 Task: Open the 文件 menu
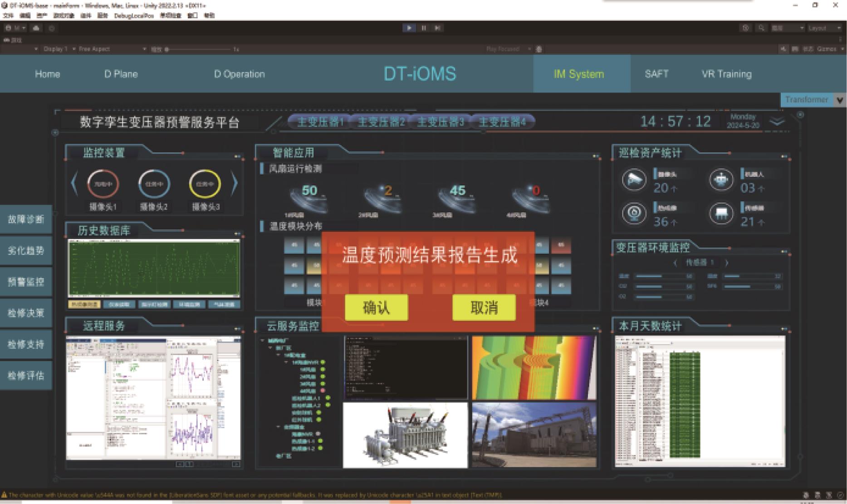coord(8,16)
